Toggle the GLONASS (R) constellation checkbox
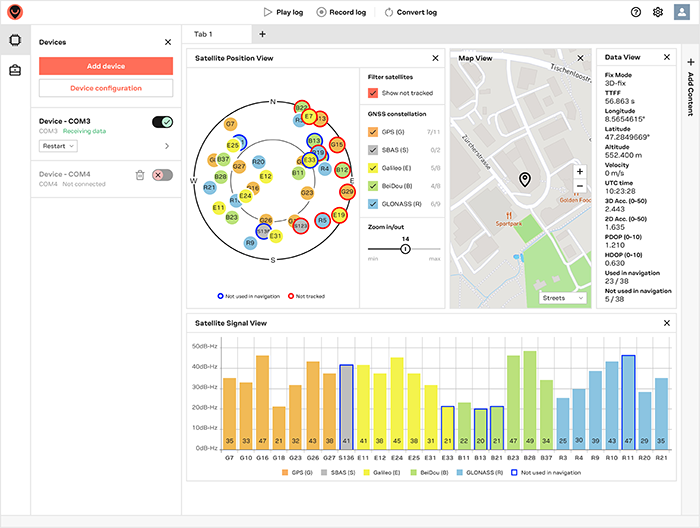This screenshot has height=528, width=700. 374,204
